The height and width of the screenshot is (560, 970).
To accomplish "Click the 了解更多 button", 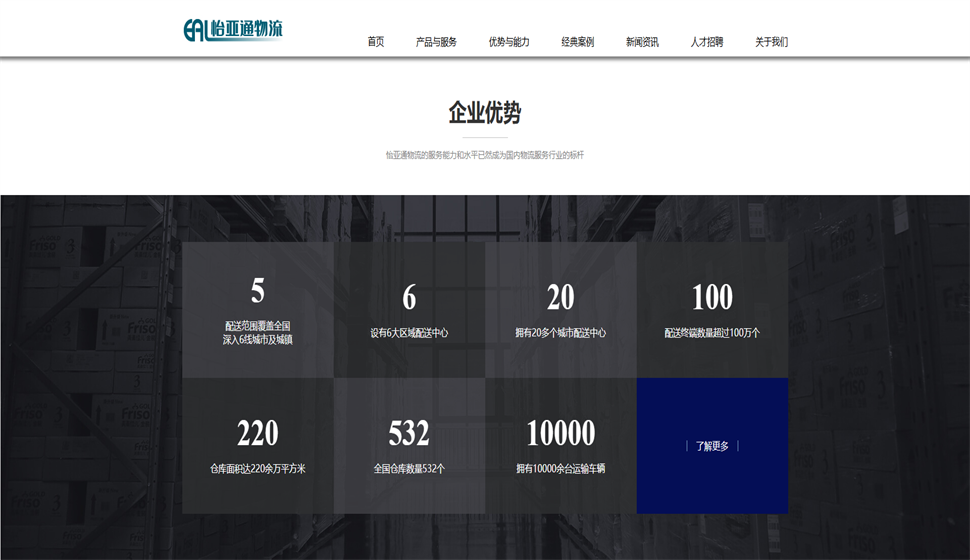I will coord(712,446).
